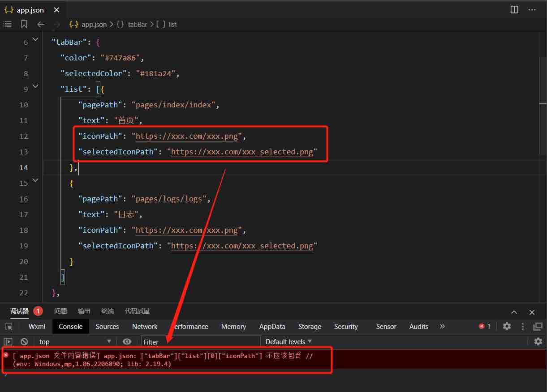Image resolution: width=547 pixels, height=392 pixels.
Task: Open console settings gear
Action: (538, 341)
